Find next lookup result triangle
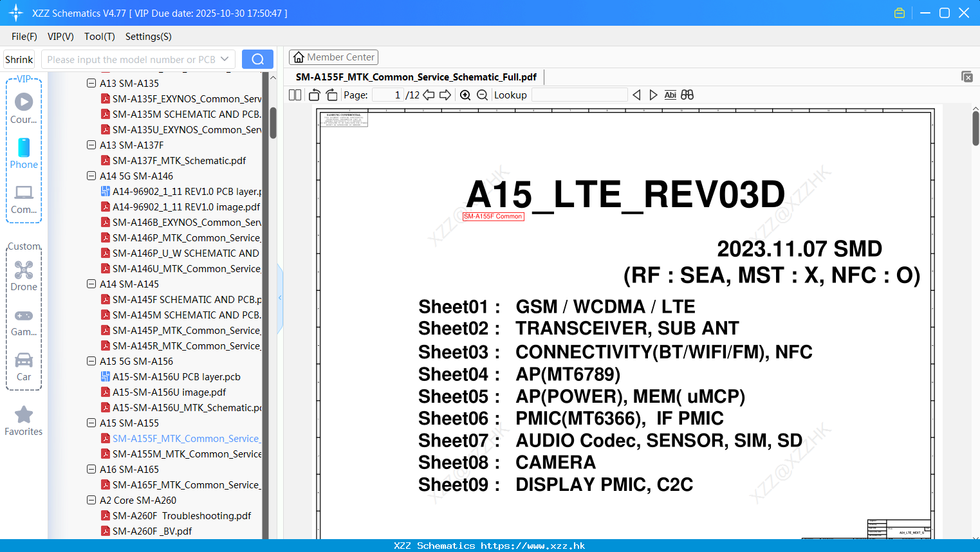 [653, 95]
